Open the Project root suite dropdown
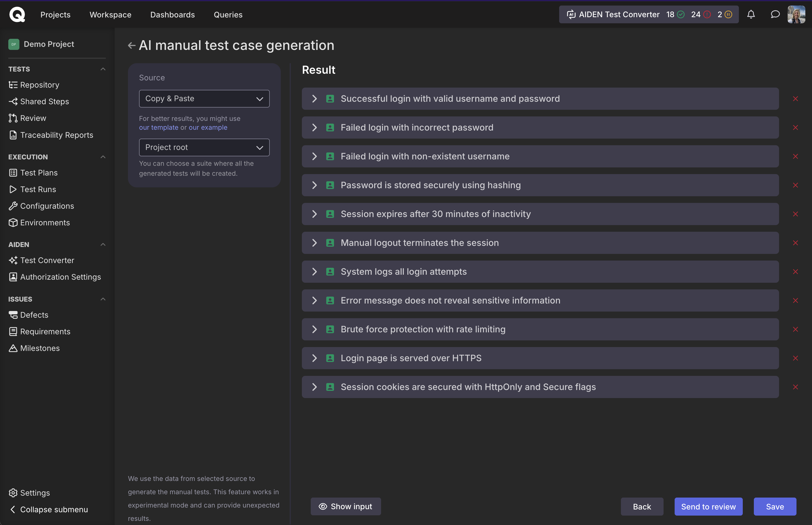Image resolution: width=812 pixels, height=525 pixels. [x=204, y=147]
